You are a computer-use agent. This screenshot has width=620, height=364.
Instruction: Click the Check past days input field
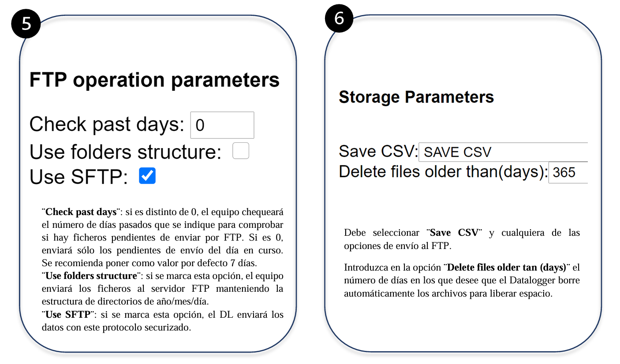[222, 125]
